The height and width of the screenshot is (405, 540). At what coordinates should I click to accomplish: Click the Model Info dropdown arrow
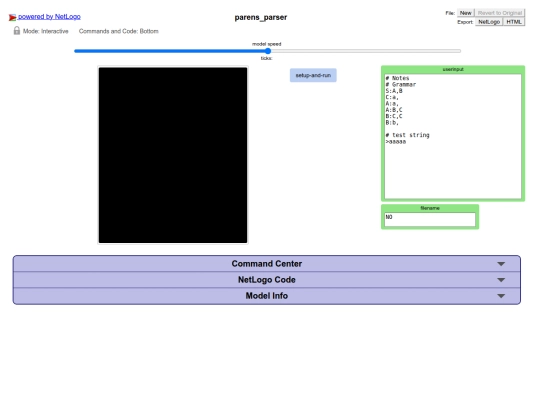501,296
